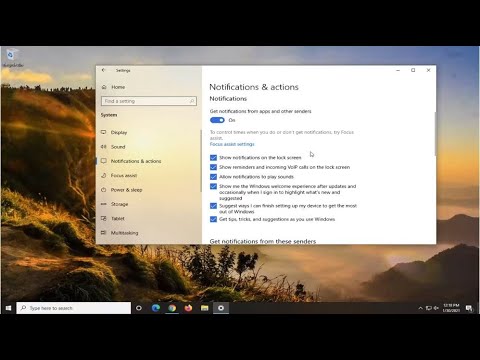Launch Firefox from the taskbar
This screenshot has width=480, height=360.
[188, 308]
